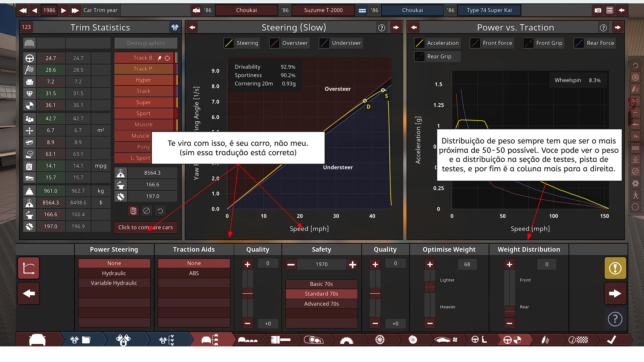The image size is (644, 362).
Task: Select the Suzume T-2000 tab
Action: click(323, 10)
